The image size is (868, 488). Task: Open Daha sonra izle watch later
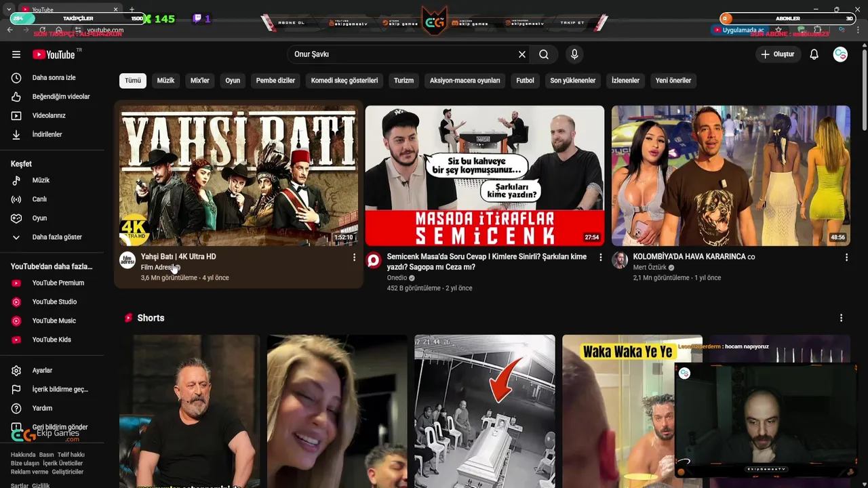pos(54,78)
